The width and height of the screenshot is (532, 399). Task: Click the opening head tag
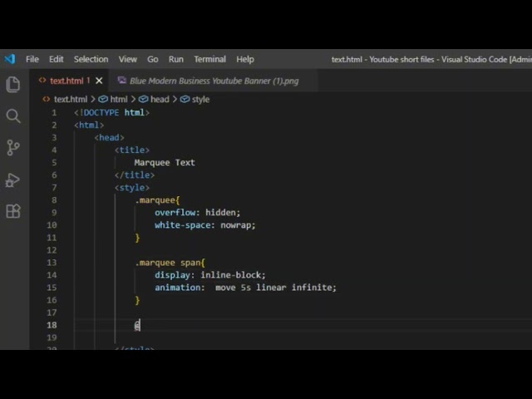point(109,138)
